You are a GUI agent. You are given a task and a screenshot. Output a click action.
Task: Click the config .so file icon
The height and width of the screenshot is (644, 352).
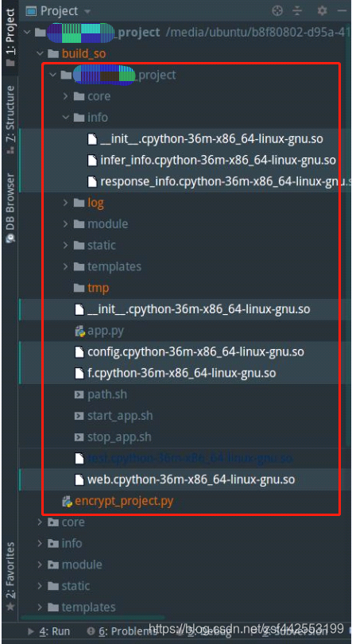tap(79, 352)
